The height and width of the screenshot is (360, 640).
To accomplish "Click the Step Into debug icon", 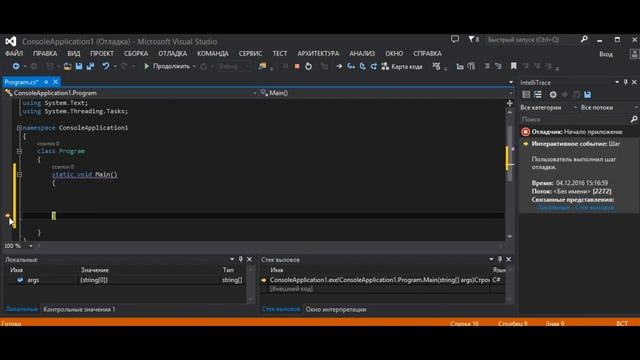I will coord(351,66).
